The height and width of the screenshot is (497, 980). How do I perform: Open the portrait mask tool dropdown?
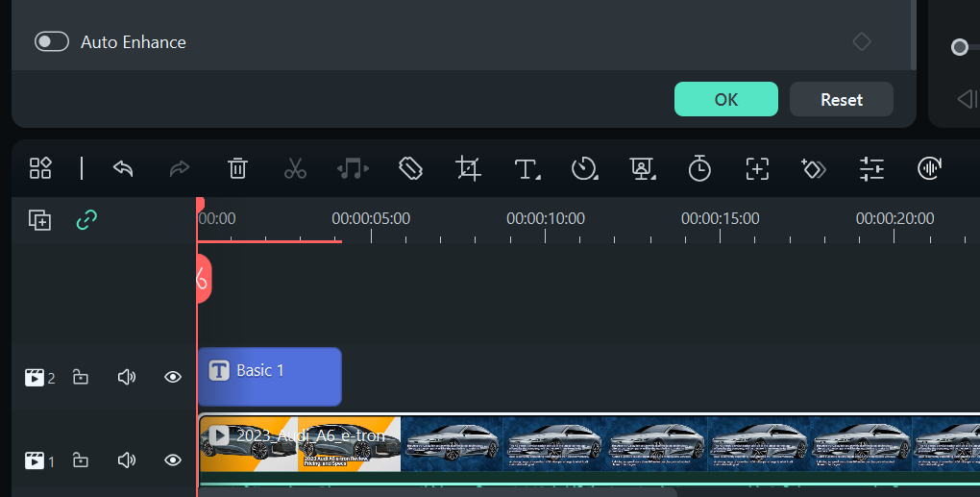click(x=643, y=168)
